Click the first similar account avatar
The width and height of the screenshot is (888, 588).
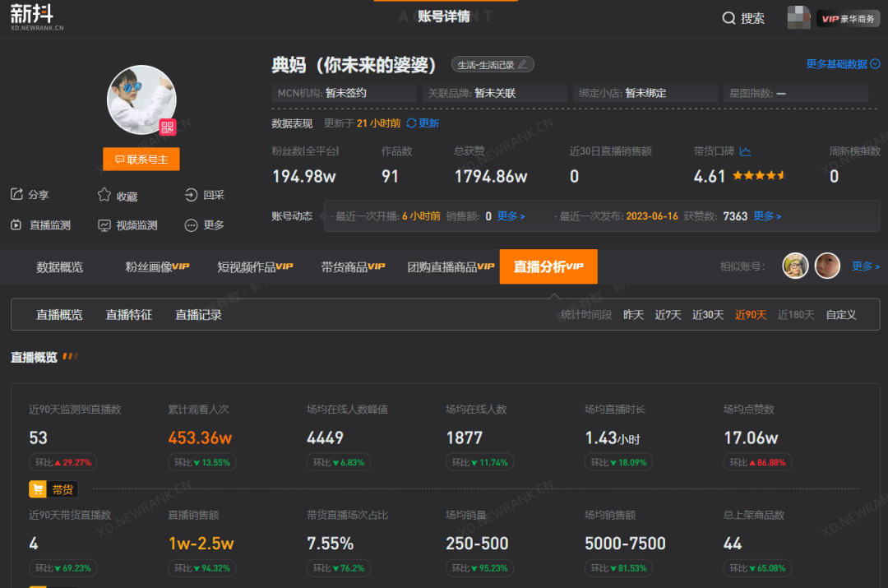tap(795, 266)
